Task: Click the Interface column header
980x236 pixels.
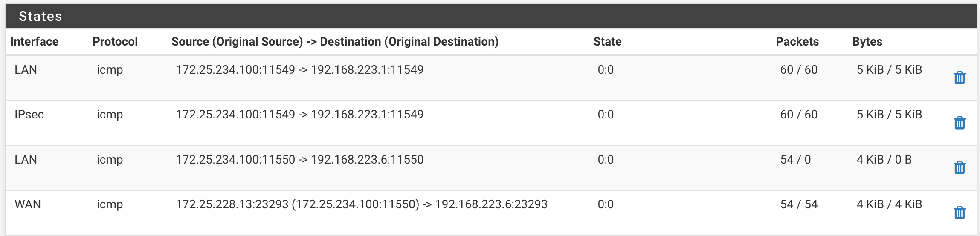Action: (x=34, y=42)
